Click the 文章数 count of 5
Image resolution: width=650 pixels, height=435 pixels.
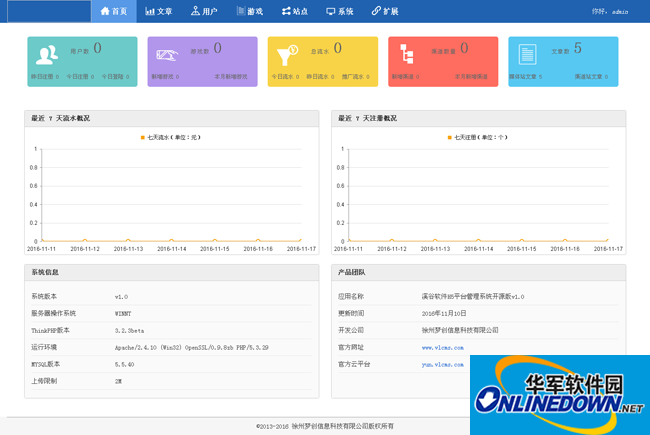577,49
